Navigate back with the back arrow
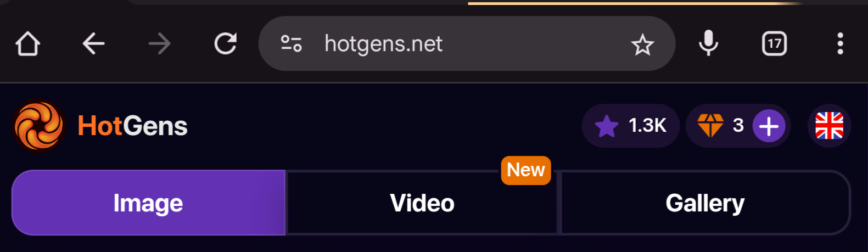Viewport: 868px width, 252px height. tap(93, 43)
